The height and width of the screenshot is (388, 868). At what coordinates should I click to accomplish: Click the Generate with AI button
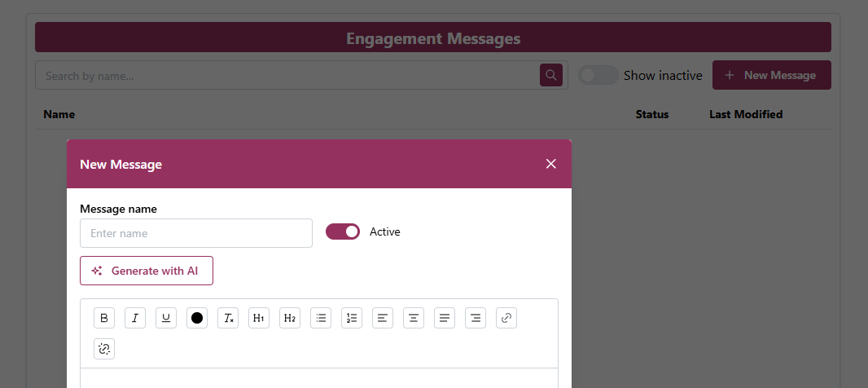[x=147, y=271]
